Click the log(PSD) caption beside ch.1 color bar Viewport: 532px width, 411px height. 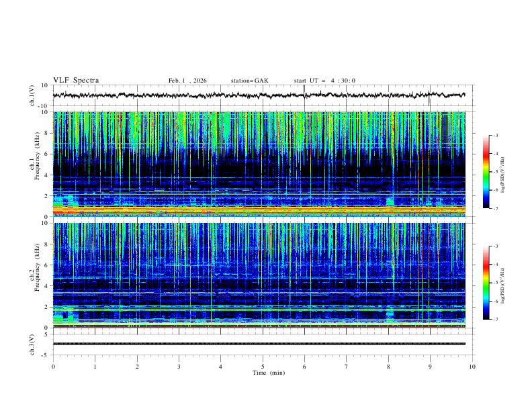pos(503,175)
